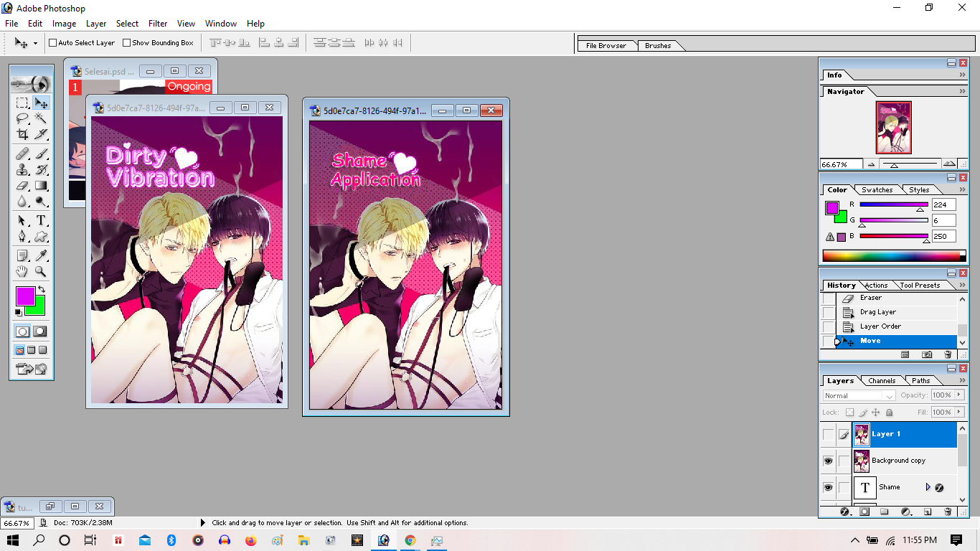
Task: Set the foreground color swatch in toolbox
Action: pyautogui.click(x=24, y=295)
